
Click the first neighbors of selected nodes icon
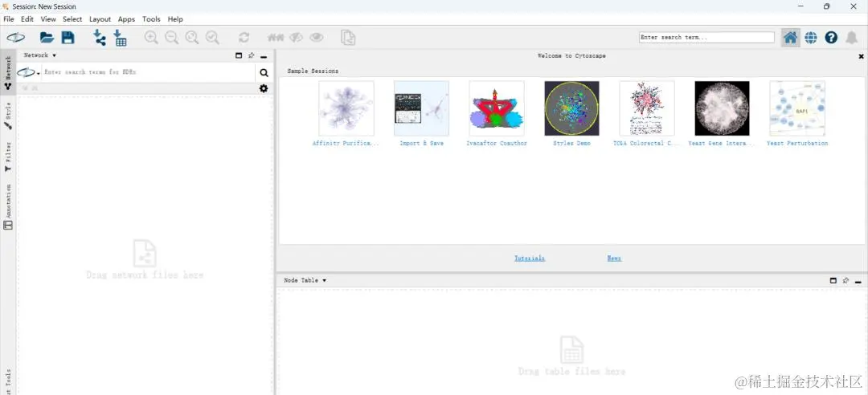(x=275, y=38)
